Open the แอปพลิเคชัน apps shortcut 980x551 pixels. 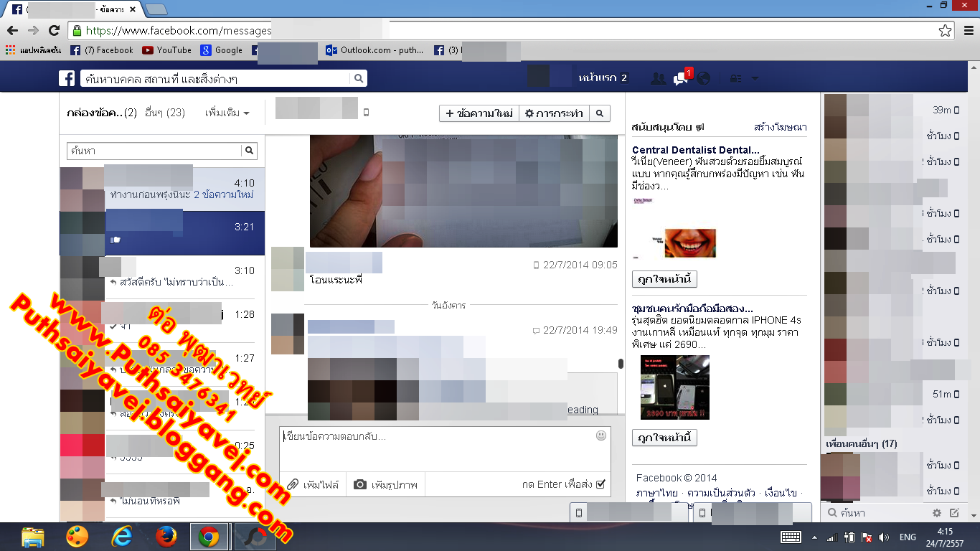(x=33, y=50)
